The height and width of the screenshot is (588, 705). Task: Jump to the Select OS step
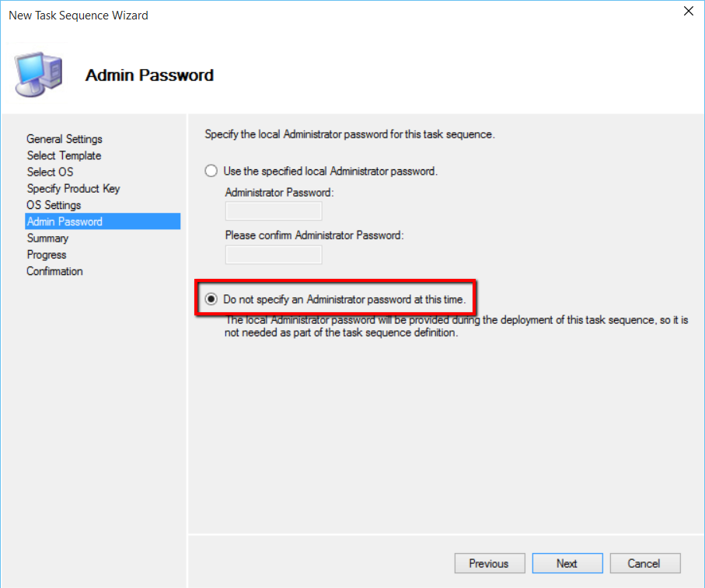coord(50,172)
